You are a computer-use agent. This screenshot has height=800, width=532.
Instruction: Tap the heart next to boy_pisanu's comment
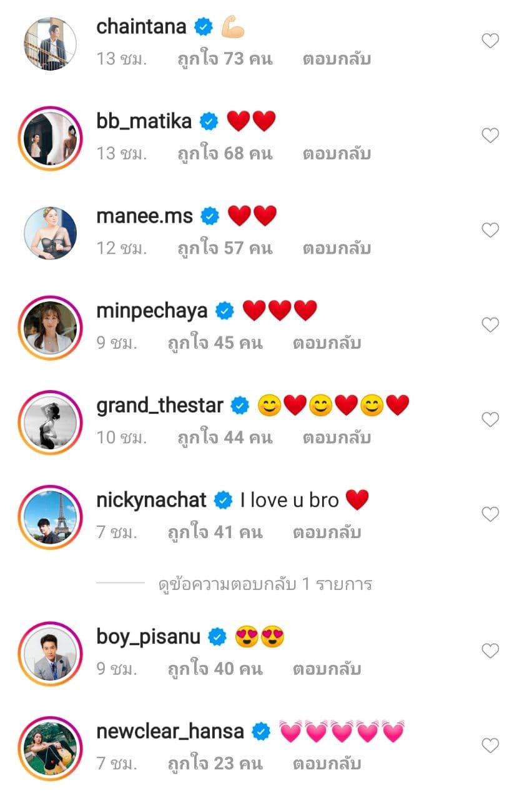click(x=490, y=651)
